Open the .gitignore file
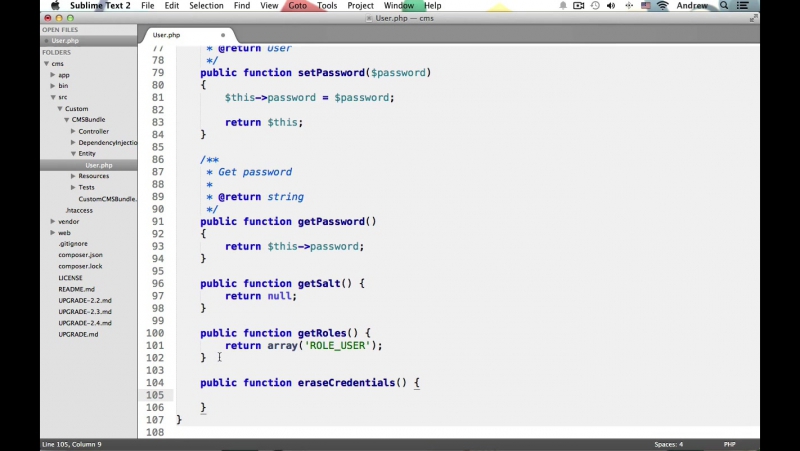Image resolution: width=800 pixels, height=451 pixels. tap(73, 244)
